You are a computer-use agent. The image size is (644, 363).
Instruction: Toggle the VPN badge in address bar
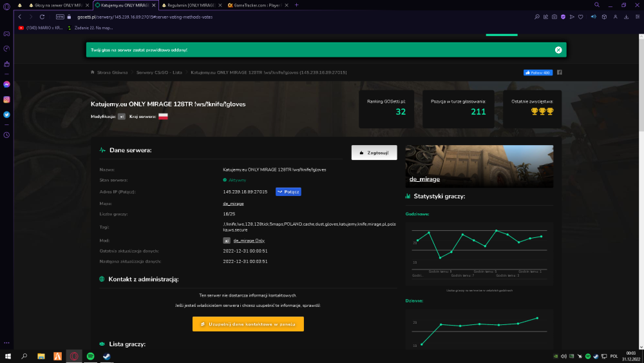tap(60, 17)
